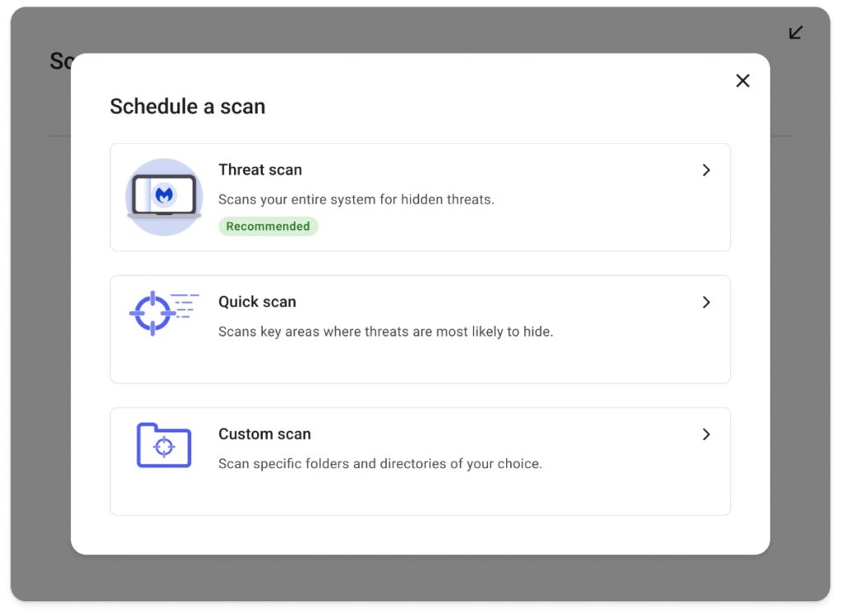Click 'Scans key areas where threats' description
The height and width of the screenshot is (616, 841).
385,332
